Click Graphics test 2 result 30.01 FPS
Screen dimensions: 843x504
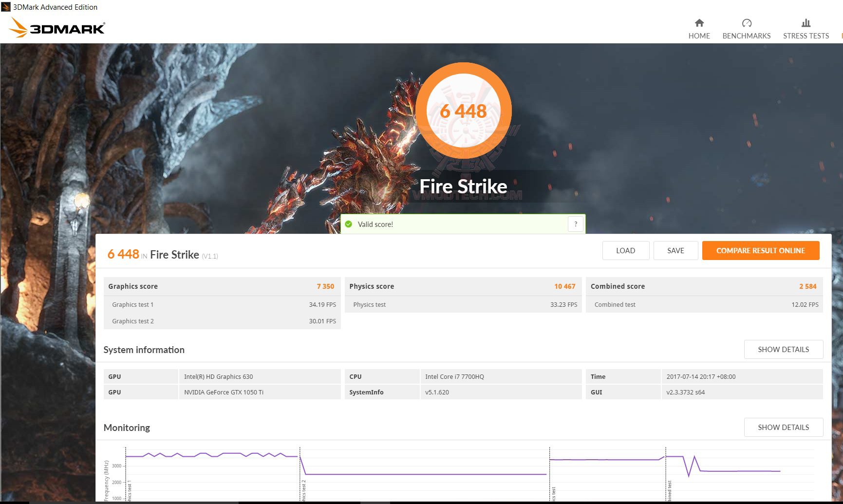click(x=322, y=321)
